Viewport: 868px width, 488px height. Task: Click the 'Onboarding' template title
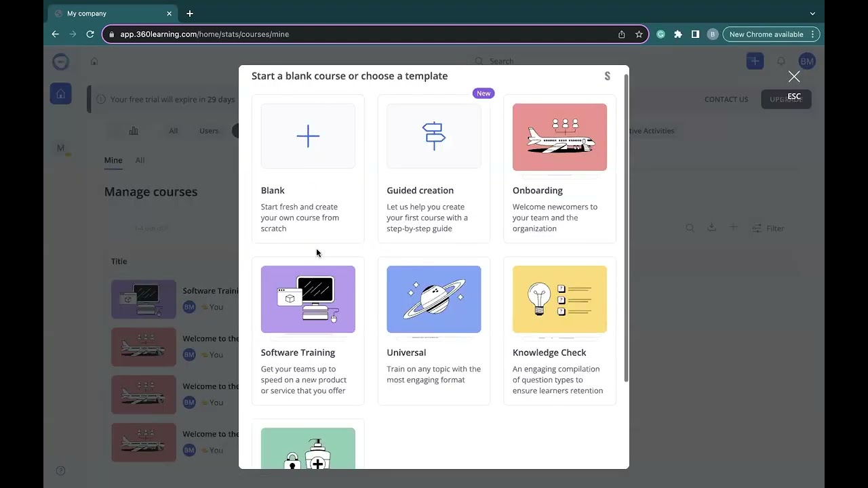(538, 190)
